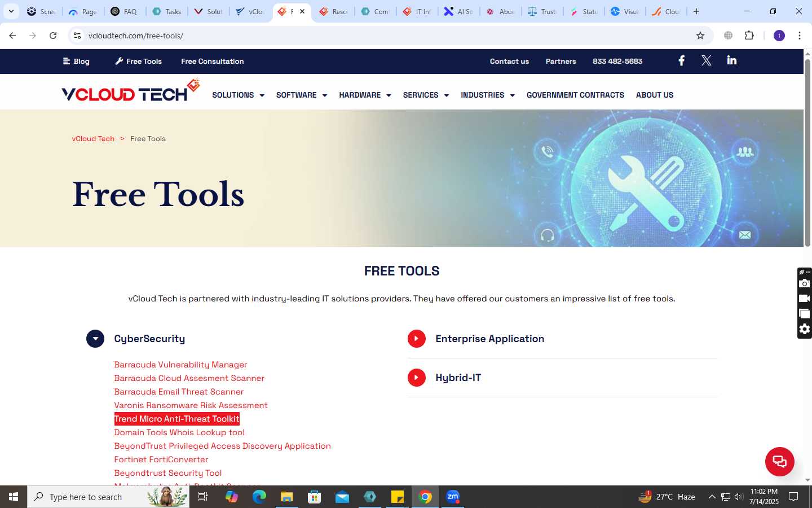The width and height of the screenshot is (812, 508).
Task: Open Domain Tools Whois Lookup tool link
Action: tap(179, 432)
